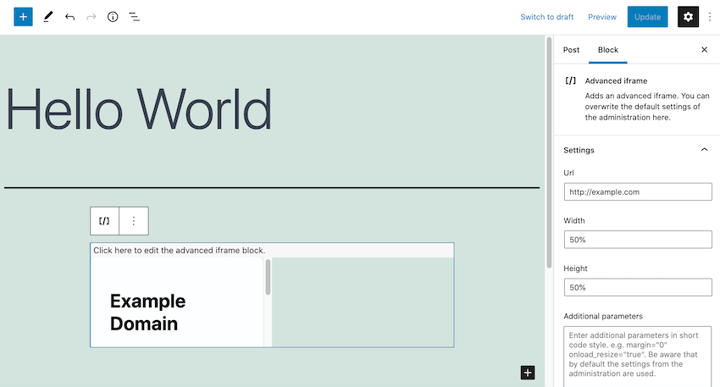Click the blue add block inserter button
The width and height of the screenshot is (720, 387).
(x=23, y=17)
